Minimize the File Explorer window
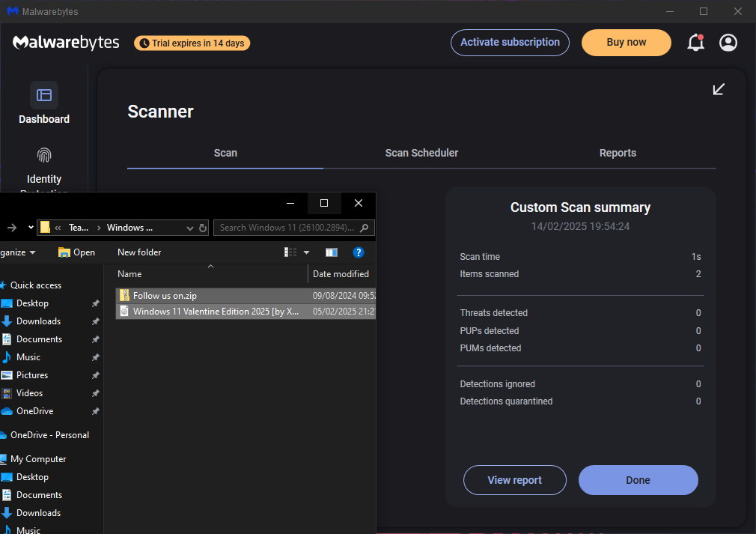The height and width of the screenshot is (534, 756). pos(290,203)
